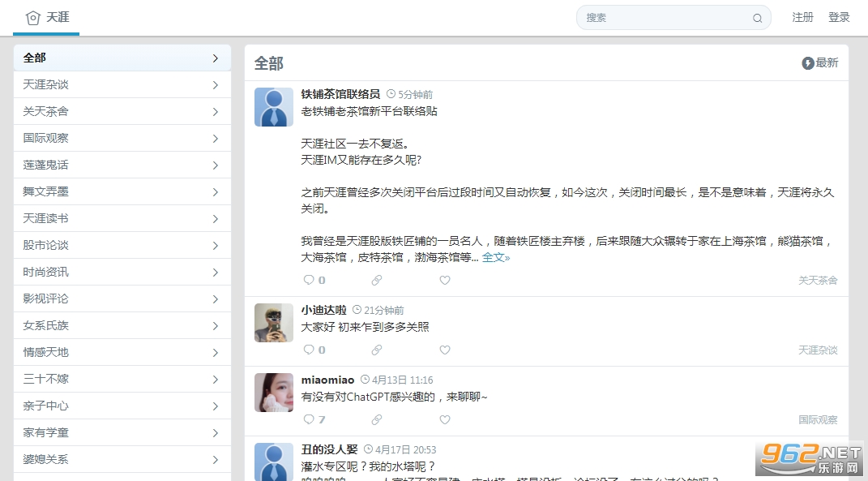Open 铁铺茶馆联络员 avatar
Image resolution: width=868 pixels, height=481 pixels.
coord(273,107)
